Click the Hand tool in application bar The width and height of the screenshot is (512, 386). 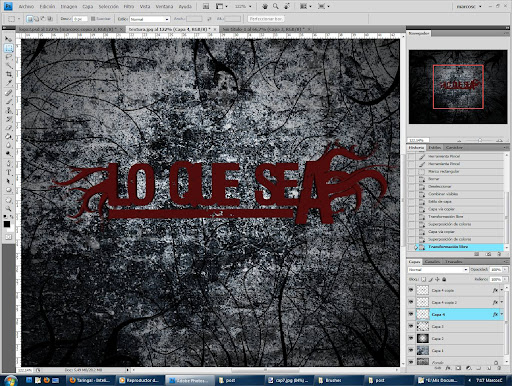pyautogui.click(x=265, y=6)
